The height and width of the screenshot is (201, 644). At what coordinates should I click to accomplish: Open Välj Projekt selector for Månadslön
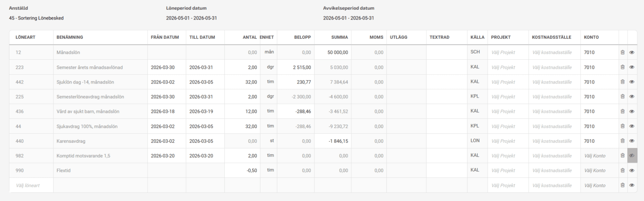tap(503, 52)
